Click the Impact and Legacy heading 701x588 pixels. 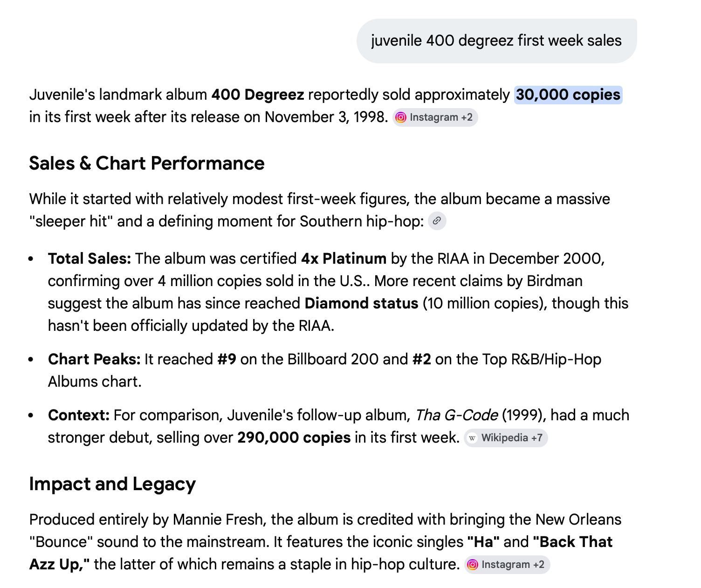(x=112, y=484)
